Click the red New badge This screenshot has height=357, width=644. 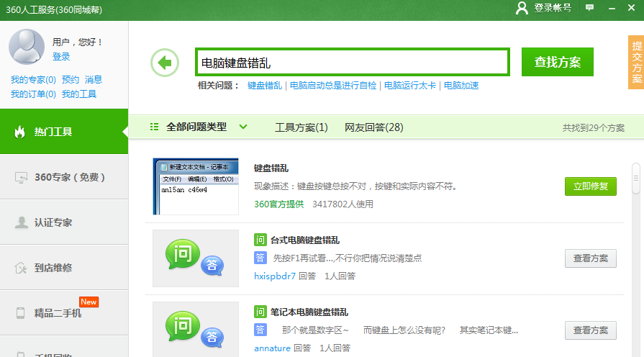tap(89, 302)
